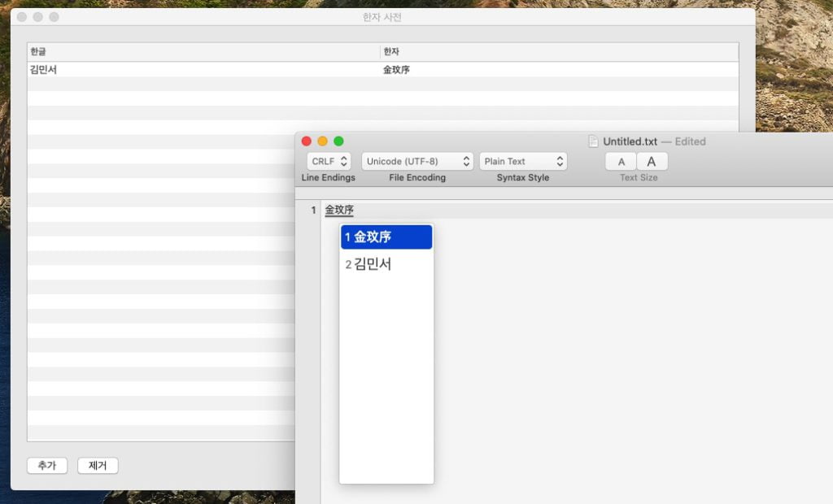The height and width of the screenshot is (504, 833).
Task: Click line number 1 in the editor gutter
Action: (313, 211)
